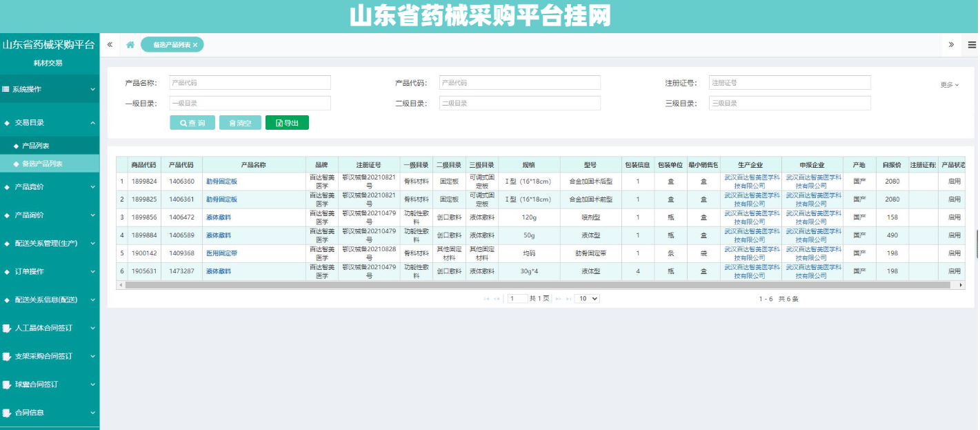The image size is (980, 430).
Task: Expand the 产品竞价 sidebar menu
Action: pos(50,186)
